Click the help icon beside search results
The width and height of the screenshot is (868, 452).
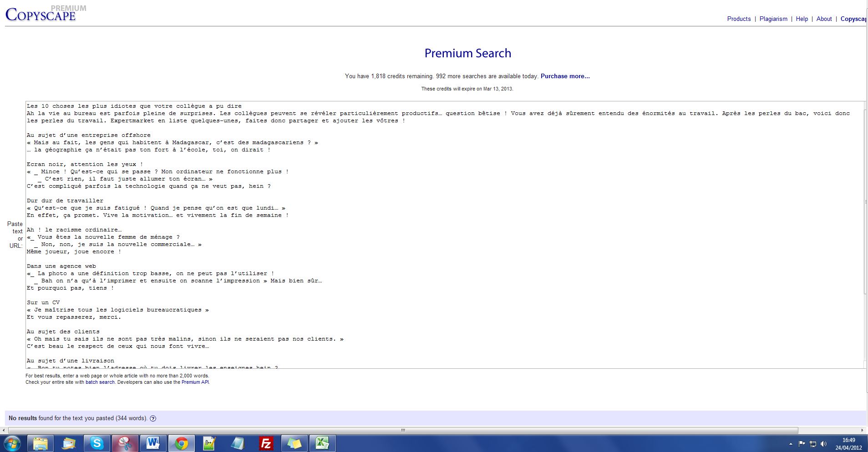(x=153, y=418)
